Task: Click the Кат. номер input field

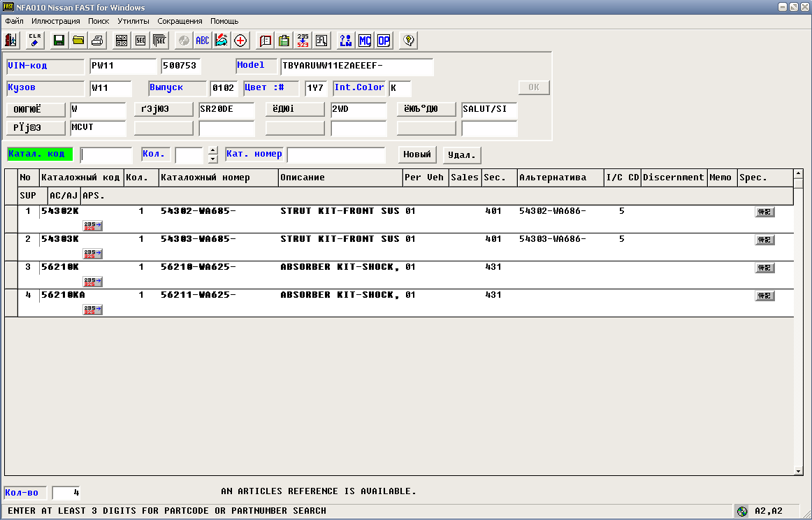Action: [x=336, y=155]
